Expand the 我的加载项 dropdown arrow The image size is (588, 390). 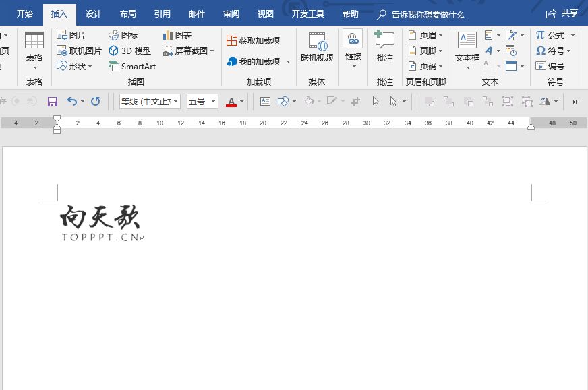point(288,61)
